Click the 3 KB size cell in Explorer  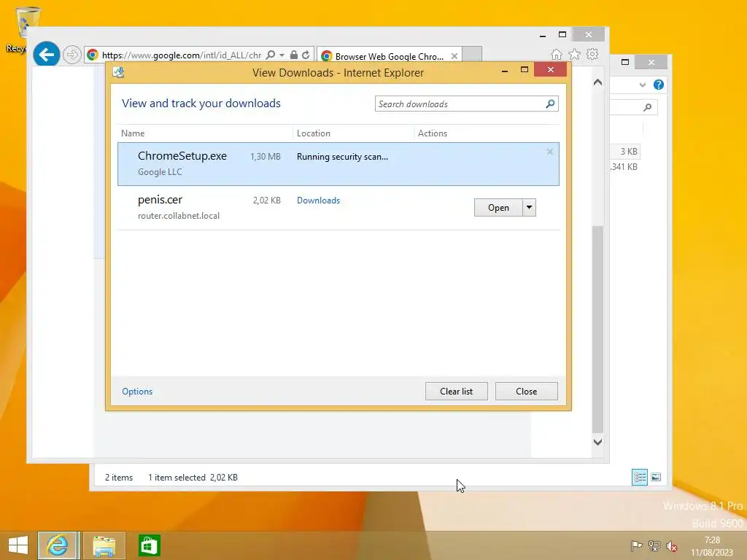[x=628, y=152]
